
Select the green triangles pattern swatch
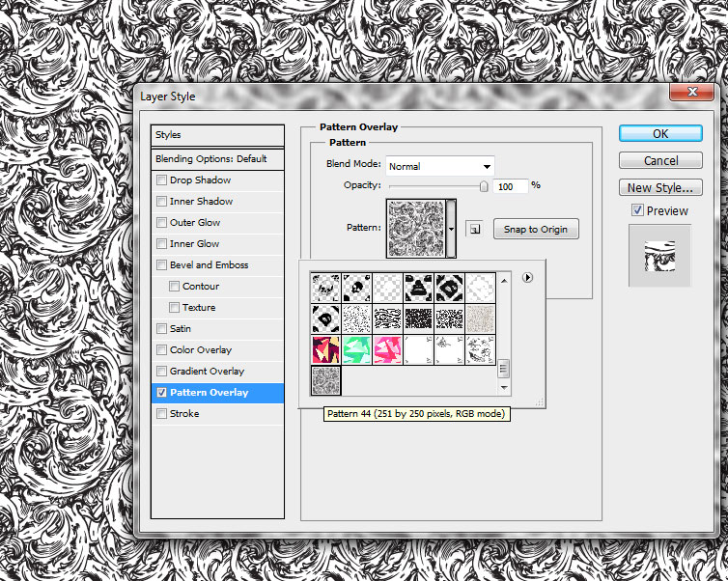point(356,349)
